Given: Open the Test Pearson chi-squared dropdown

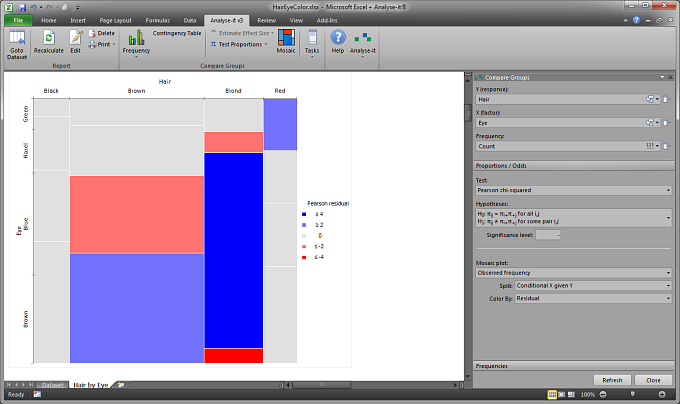Looking at the screenshot, I should 574,190.
